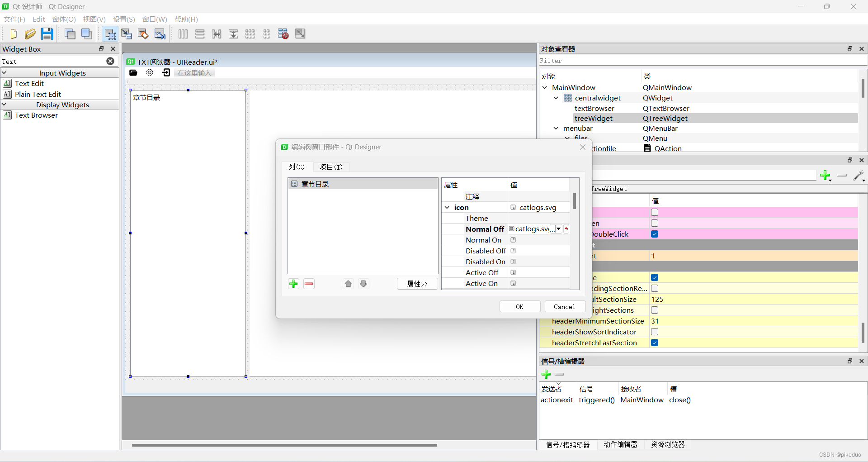Confirm the dialog with OK
Viewport: 868px width, 462px height.
(519, 307)
